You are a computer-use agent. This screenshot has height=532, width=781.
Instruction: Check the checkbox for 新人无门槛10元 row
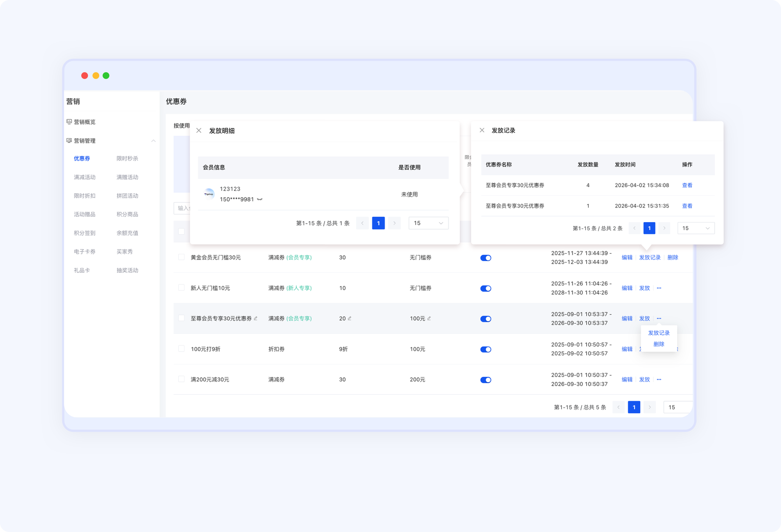point(182,288)
